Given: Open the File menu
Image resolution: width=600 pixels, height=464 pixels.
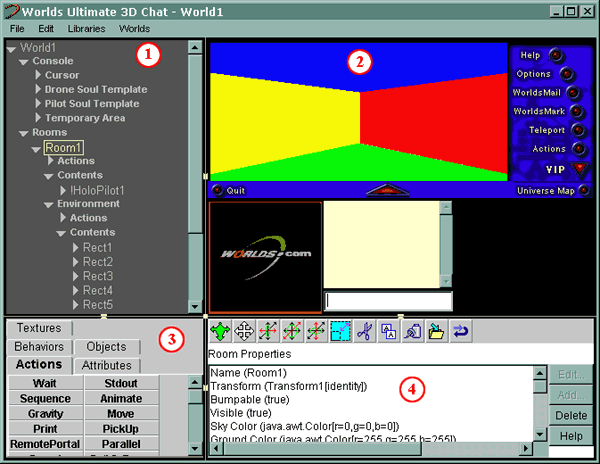Looking at the screenshot, I should [x=17, y=29].
